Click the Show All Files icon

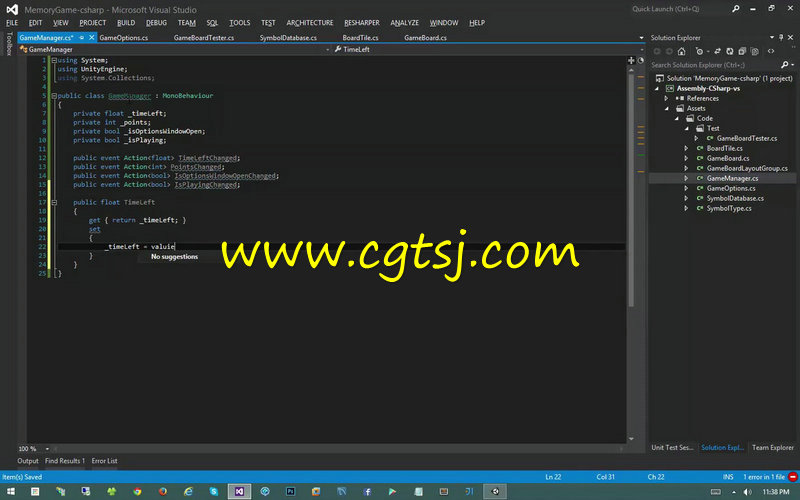click(x=755, y=51)
